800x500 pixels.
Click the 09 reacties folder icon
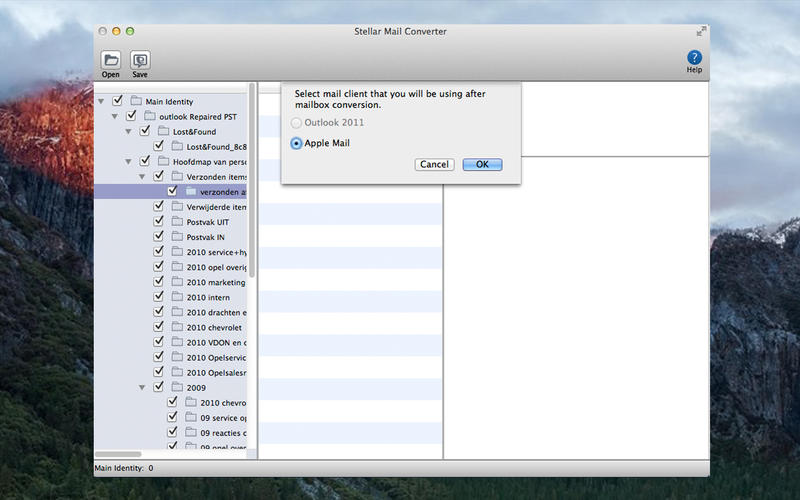(191, 432)
